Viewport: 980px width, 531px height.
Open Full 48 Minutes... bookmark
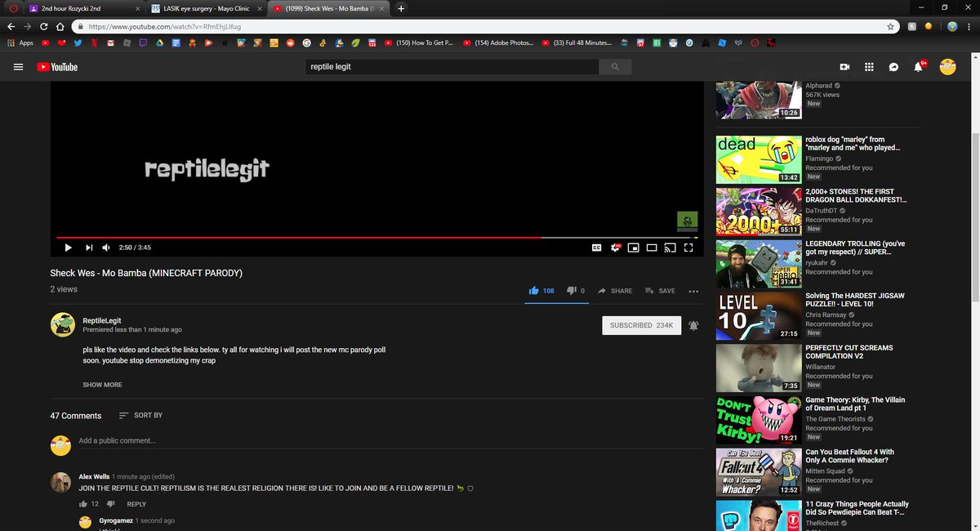click(x=577, y=42)
